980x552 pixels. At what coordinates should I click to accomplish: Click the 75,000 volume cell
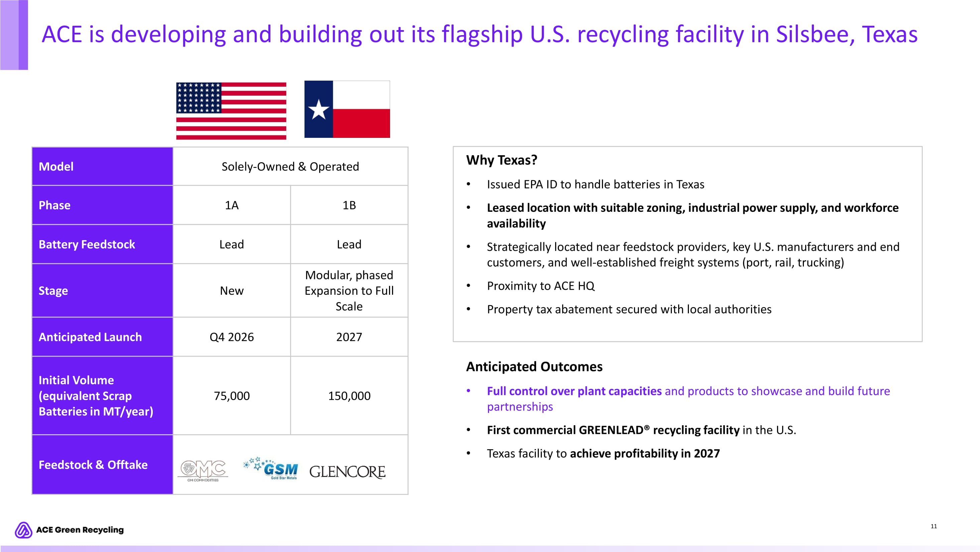point(232,396)
